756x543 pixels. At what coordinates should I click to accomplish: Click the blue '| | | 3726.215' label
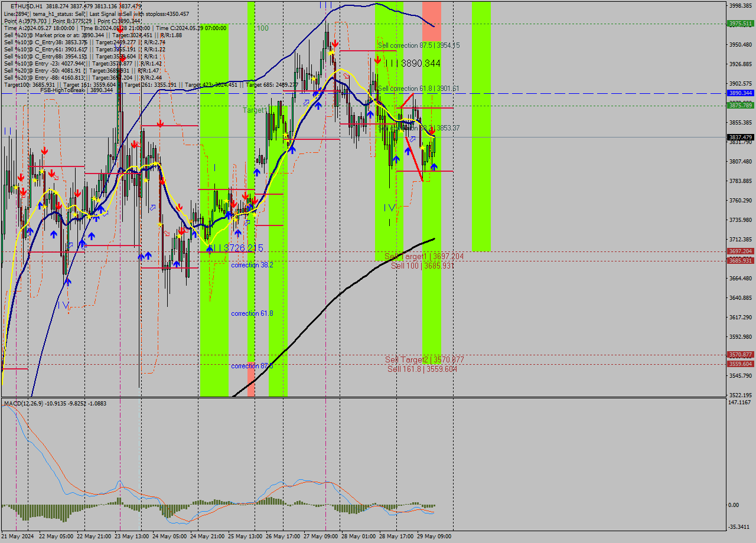[236, 248]
